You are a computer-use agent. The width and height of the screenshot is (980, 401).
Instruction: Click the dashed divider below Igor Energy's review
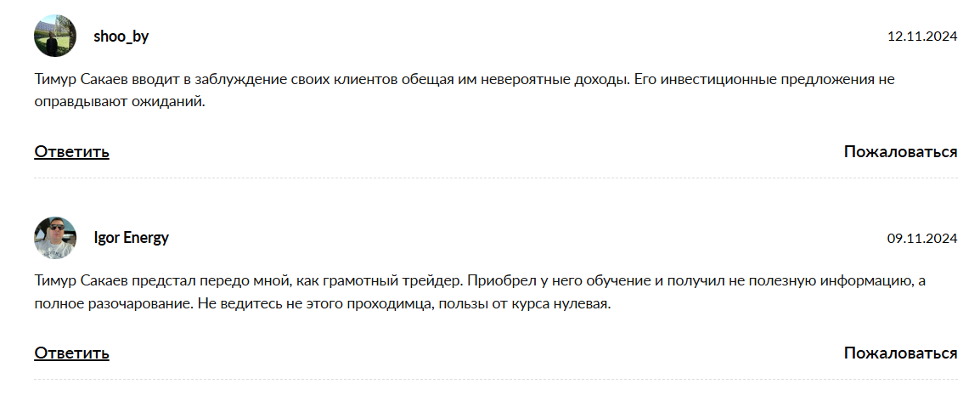coord(495,380)
